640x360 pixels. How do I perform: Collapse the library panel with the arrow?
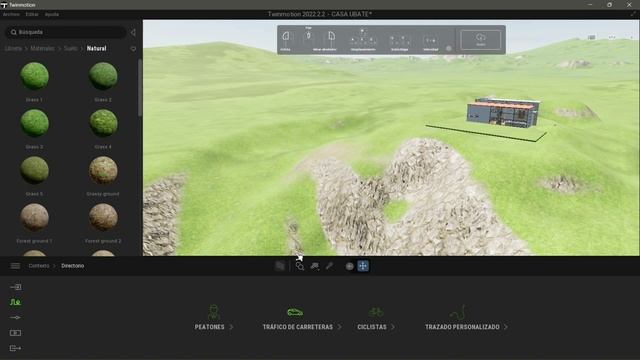coord(133,32)
